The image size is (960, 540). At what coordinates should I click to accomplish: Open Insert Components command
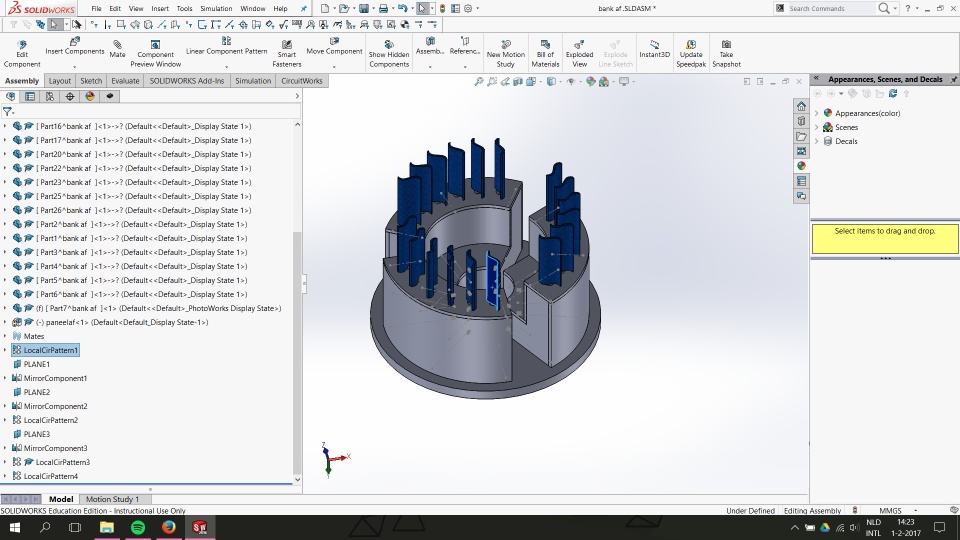pyautogui.click(x=75, y=47)
